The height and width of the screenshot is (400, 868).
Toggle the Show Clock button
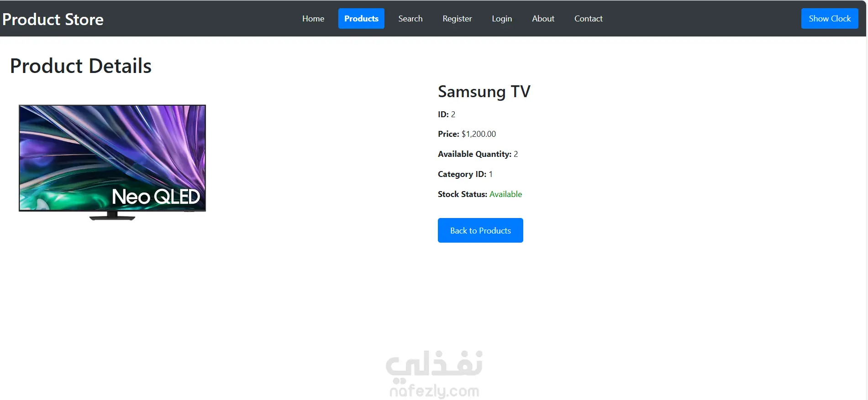830,19
